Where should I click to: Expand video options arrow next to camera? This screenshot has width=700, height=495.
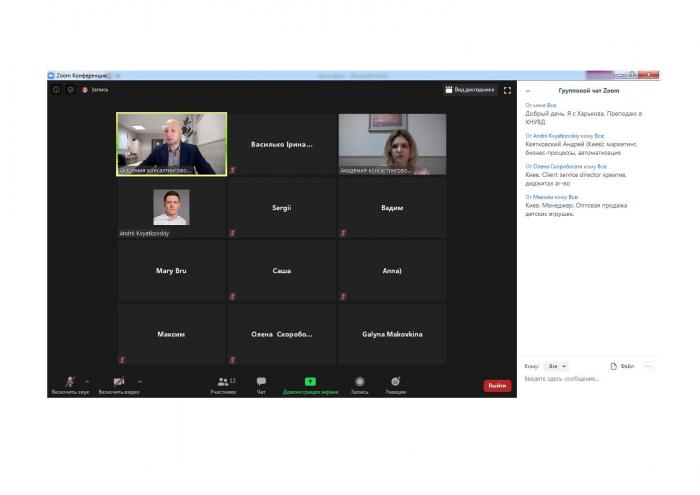click(139, 381)
